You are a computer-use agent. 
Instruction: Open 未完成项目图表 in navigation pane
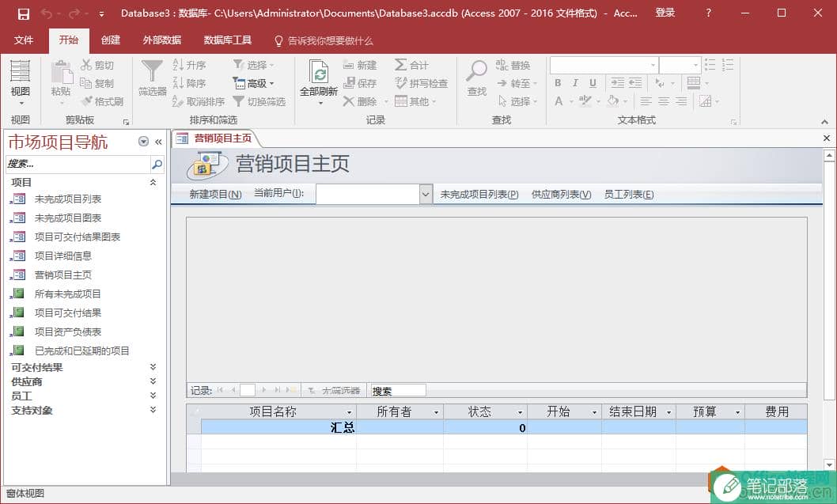68,218
